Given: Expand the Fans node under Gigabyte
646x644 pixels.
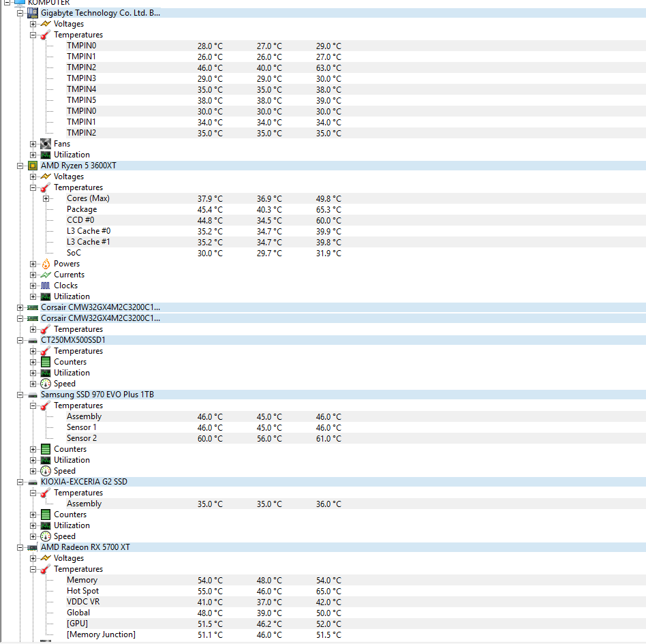Looking at the screenshot, I should (x=33, y=144).
